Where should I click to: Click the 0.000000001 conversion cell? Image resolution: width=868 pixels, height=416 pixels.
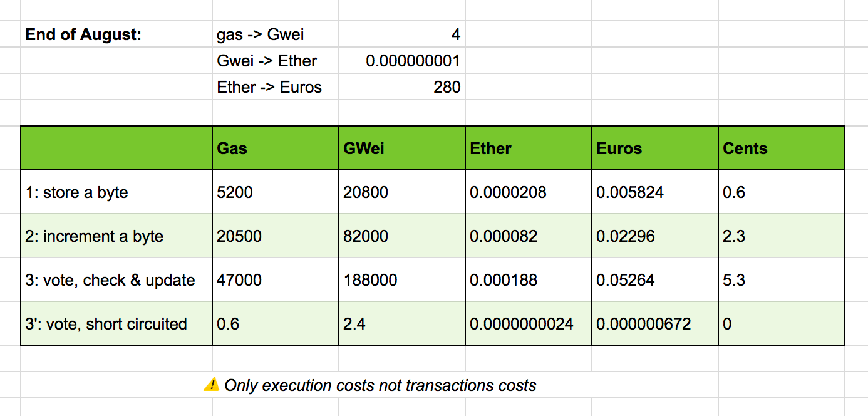click(x=413, y=61)
